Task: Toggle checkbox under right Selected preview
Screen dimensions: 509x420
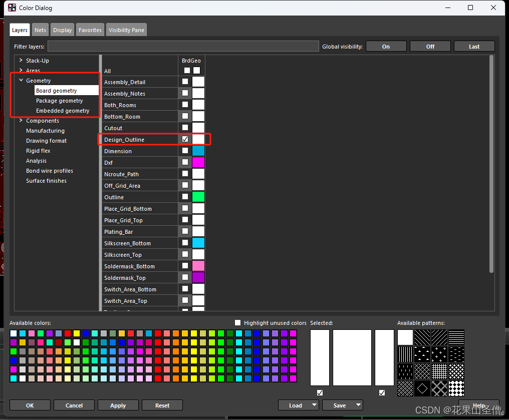Action: [382, 392]
